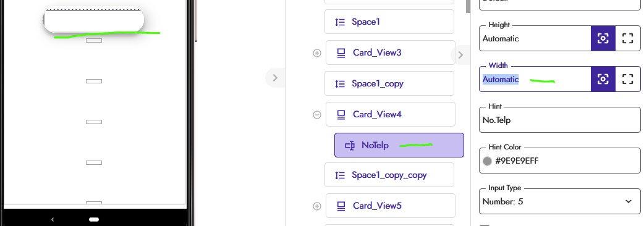
Task: Tap the Android back navigation arrow
Action: coord(53,219)
